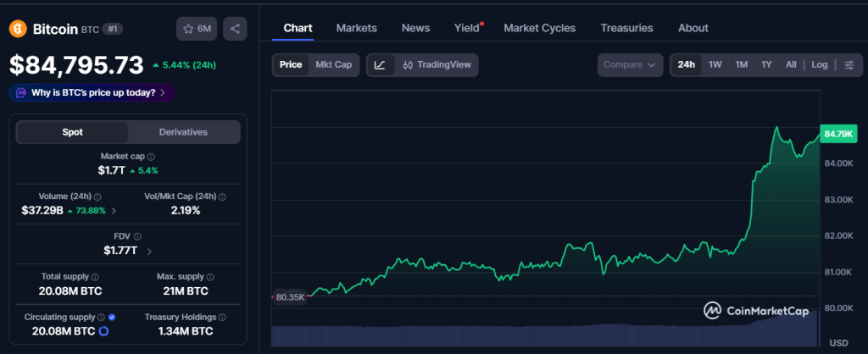
Task: Select the line chart icon view
Action: pos(381,64)
